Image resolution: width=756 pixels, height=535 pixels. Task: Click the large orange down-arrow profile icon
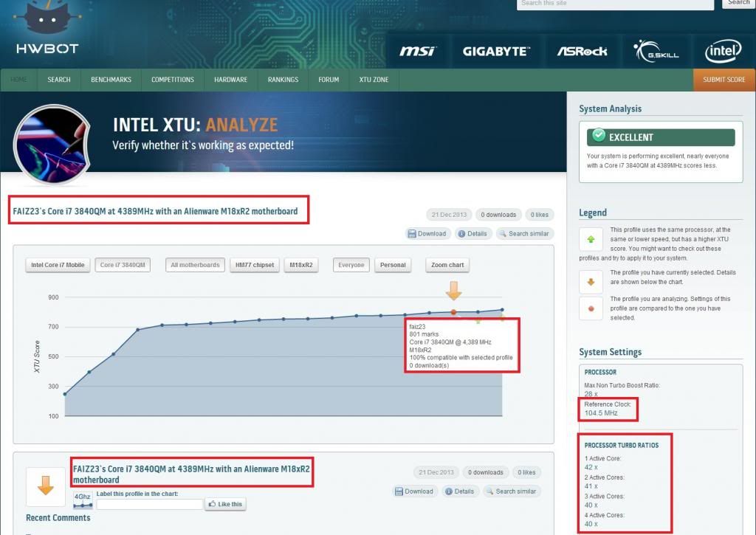point(46,486)
